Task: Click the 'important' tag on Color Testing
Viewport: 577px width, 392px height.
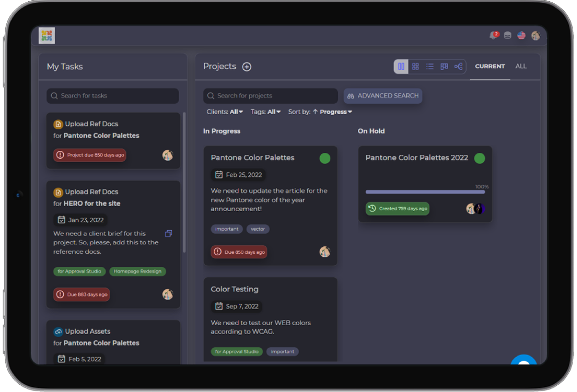Action: [x=282, y=352]
